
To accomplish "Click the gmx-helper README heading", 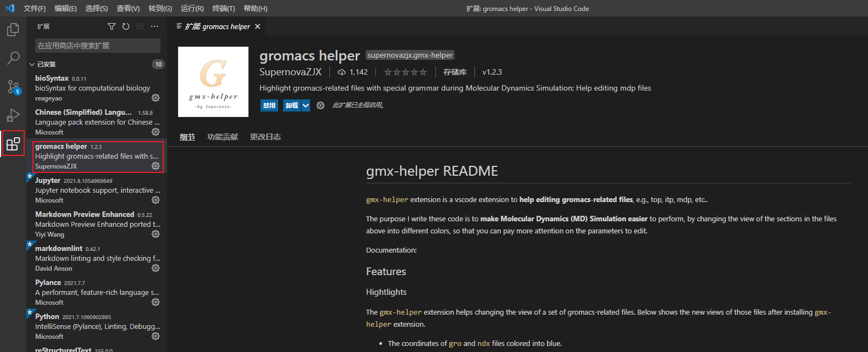I will pos(432,171).
